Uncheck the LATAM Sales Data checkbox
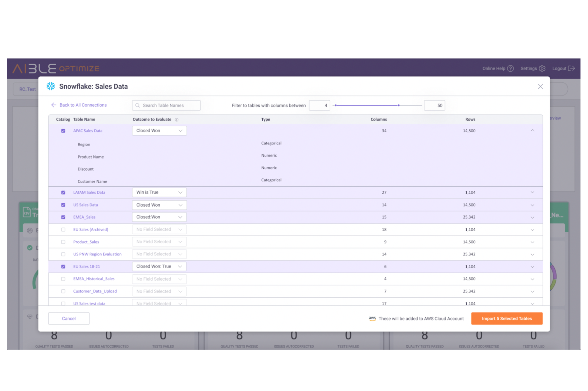 point(63,192)
